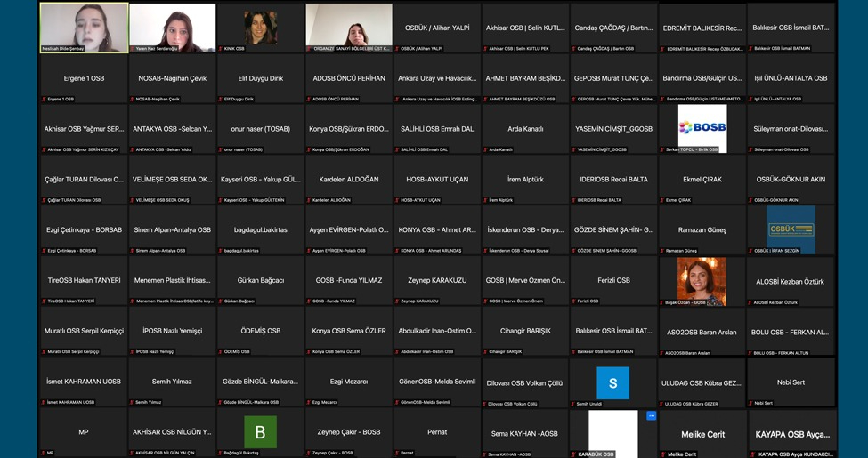The width and height of the screenshot is (868, 458).
Task: Select the GOSB -Funda YILMAZ tile
Action: [349, 280]
